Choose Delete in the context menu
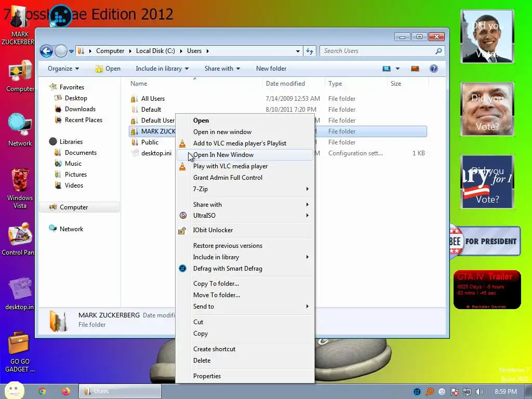Screen dimensions: 532x399 point(245,361)
